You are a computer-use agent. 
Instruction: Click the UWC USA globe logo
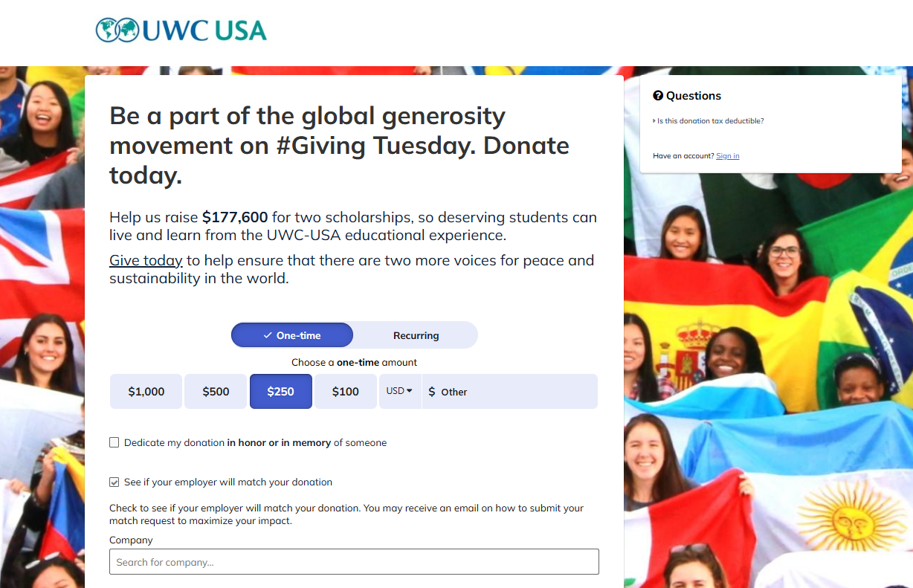(x=117, y=30)
